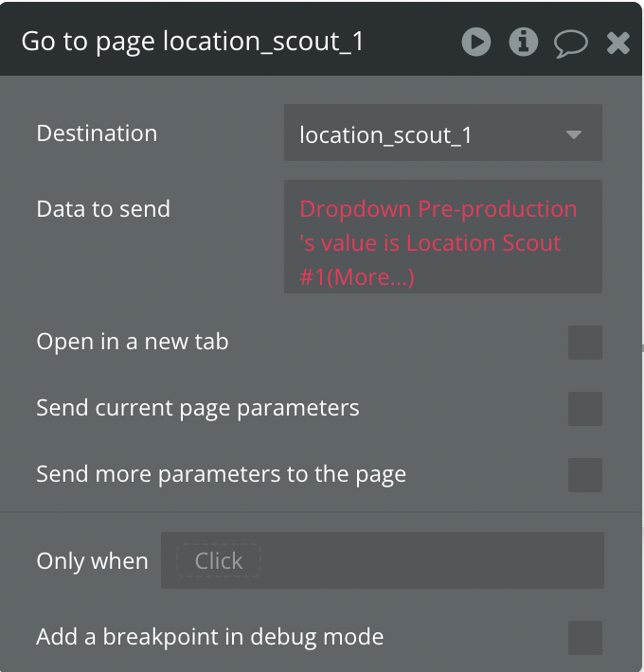Click the play/run icon in header
Screen dimensions: 644x672
(476, 42)
